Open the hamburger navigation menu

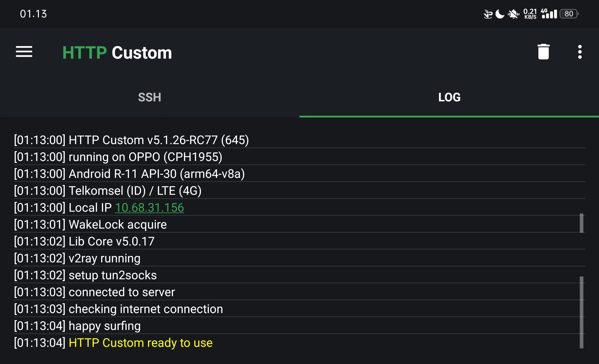tap(24, 52)
